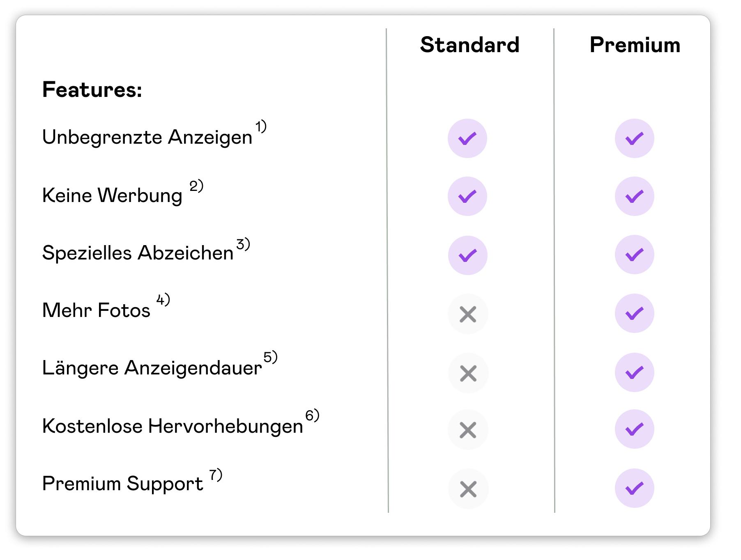Click Premium checkmark for Kostenlose Hervorhebungen
The width and height of the screenshot is (741, 560).
point(635,429)
